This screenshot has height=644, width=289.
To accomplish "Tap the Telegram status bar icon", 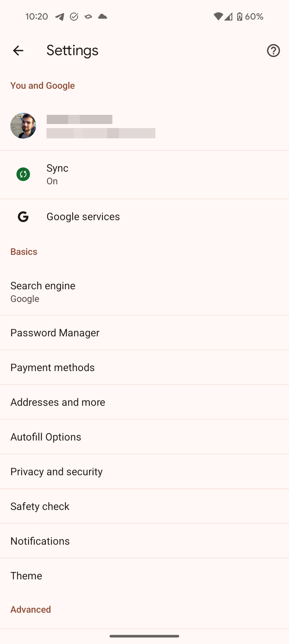I will 60,17.
